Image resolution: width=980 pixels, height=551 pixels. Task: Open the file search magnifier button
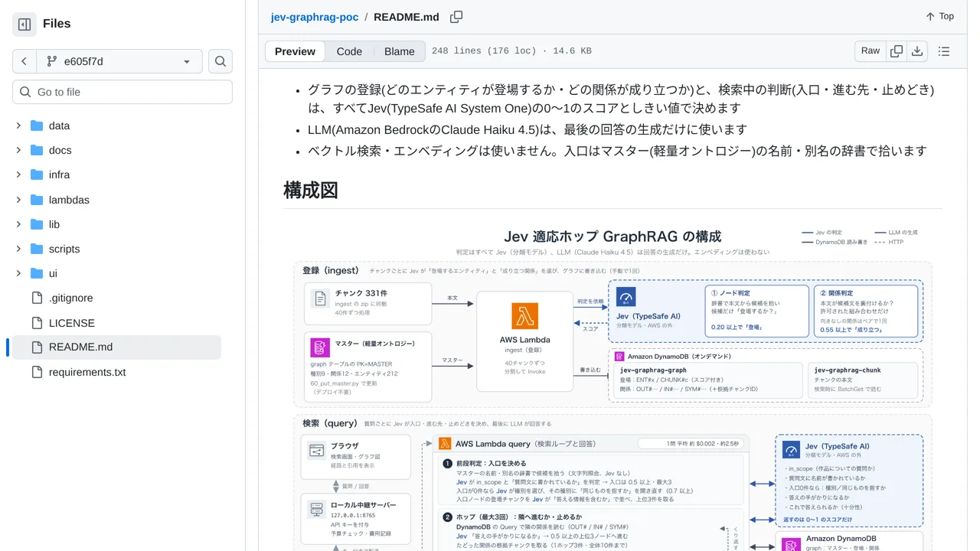(220, 61)
